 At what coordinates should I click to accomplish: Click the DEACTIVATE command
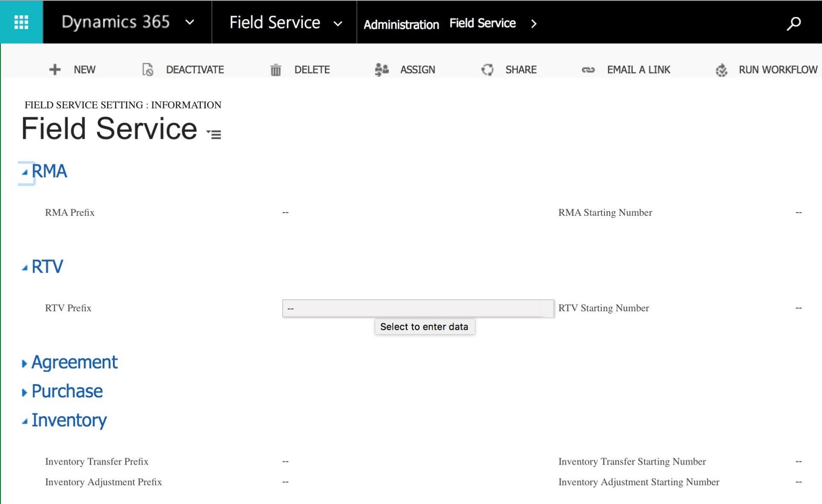tap(195, 69)
